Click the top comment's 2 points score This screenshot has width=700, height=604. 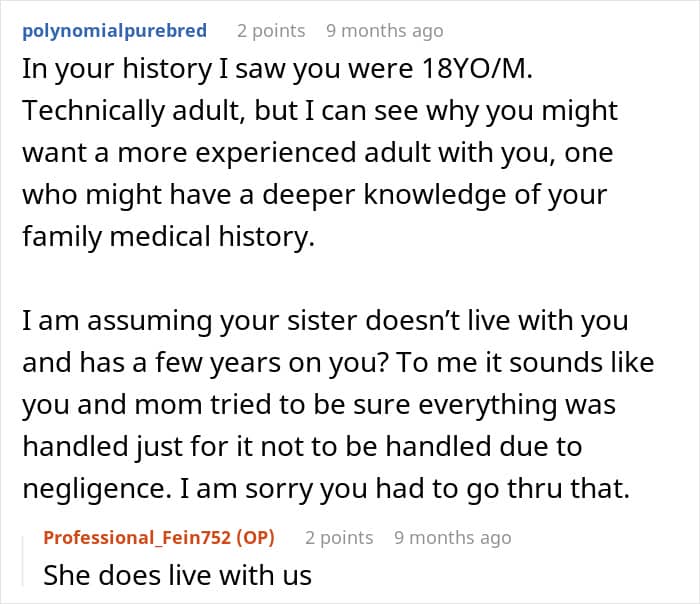(271, 31)
